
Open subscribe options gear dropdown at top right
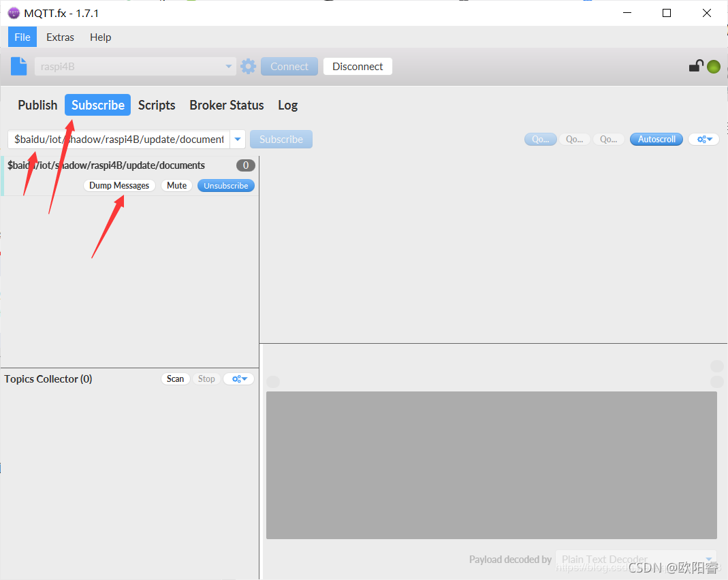coord(704,139)
